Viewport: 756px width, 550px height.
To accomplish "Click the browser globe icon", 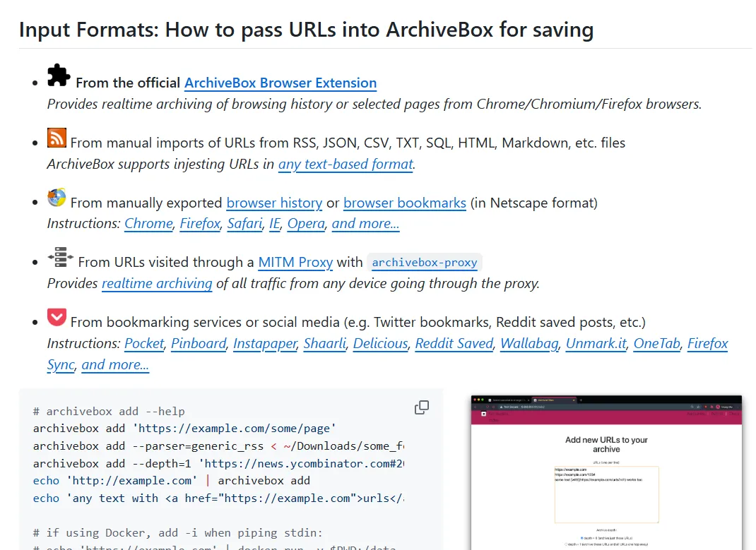I will coord(57,198).
